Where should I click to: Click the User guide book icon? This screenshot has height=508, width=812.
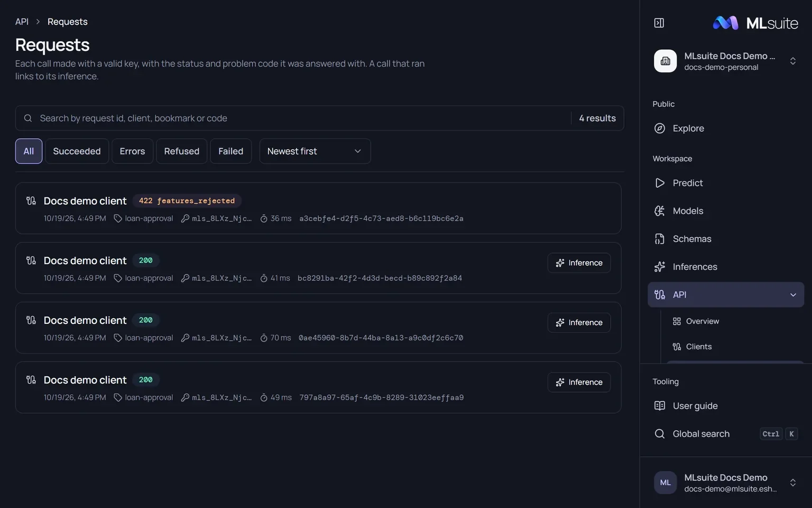click(659, 406)
